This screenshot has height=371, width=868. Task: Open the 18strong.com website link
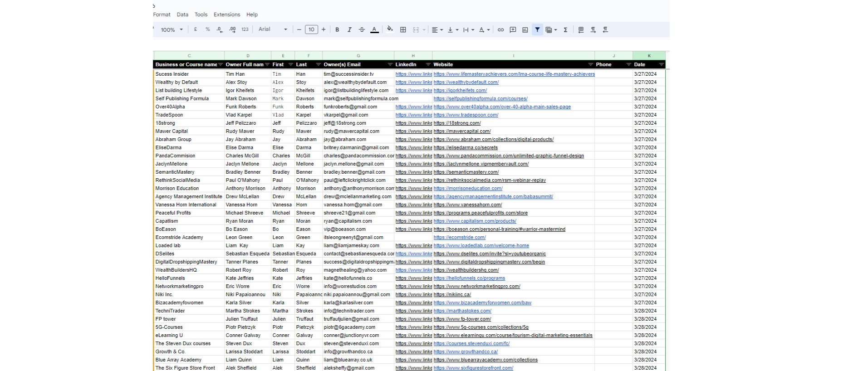pyautogui.click(x=457, y=123)
